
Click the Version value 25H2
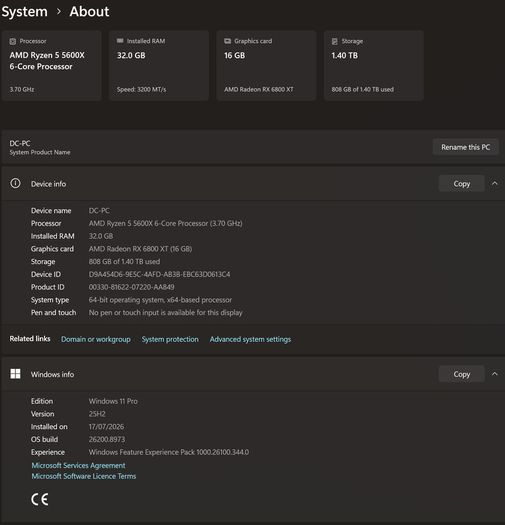[97, 414]
